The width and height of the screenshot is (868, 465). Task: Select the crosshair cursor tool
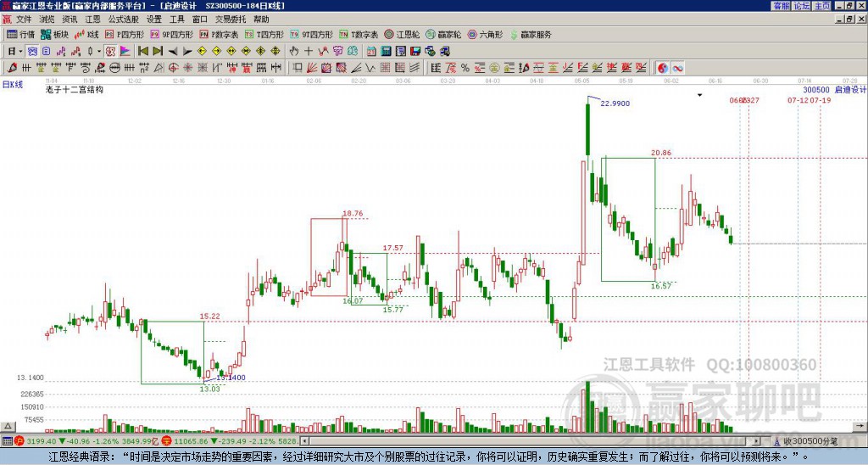[309, 52]
